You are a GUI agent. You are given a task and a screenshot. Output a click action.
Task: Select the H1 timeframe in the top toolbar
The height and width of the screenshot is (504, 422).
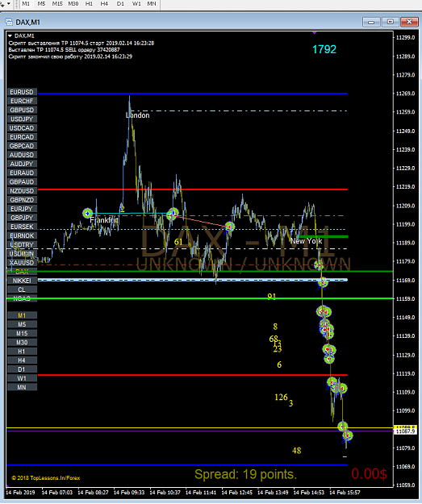pyautogui.click(x=89, y=4)
